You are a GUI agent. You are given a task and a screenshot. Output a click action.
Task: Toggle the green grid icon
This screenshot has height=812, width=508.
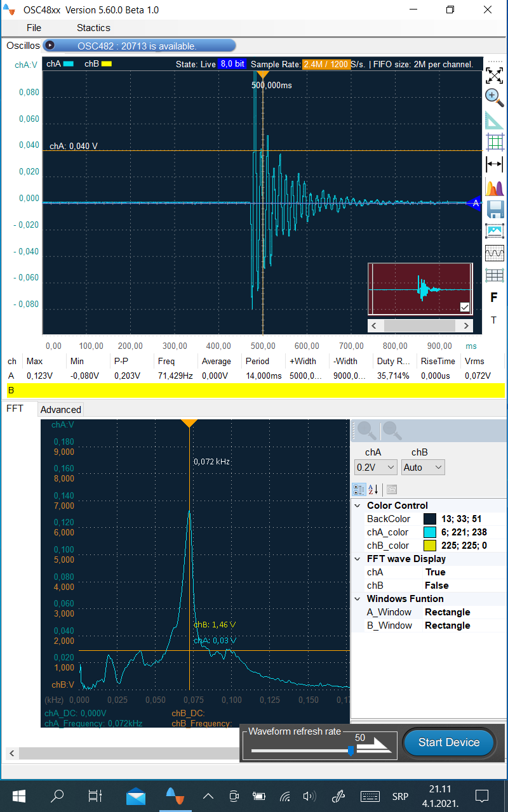tap(494, 142)
